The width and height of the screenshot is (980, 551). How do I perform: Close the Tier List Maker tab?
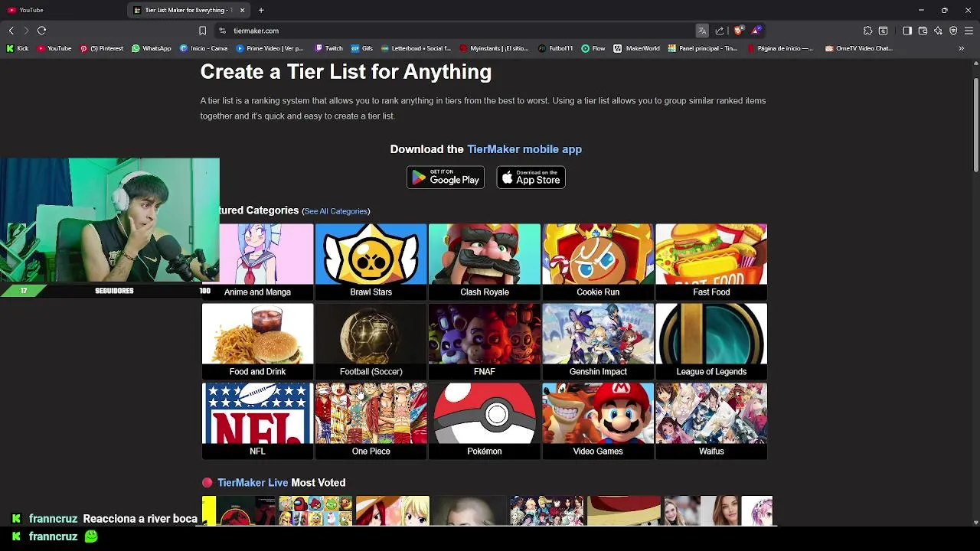click(242, 10)
